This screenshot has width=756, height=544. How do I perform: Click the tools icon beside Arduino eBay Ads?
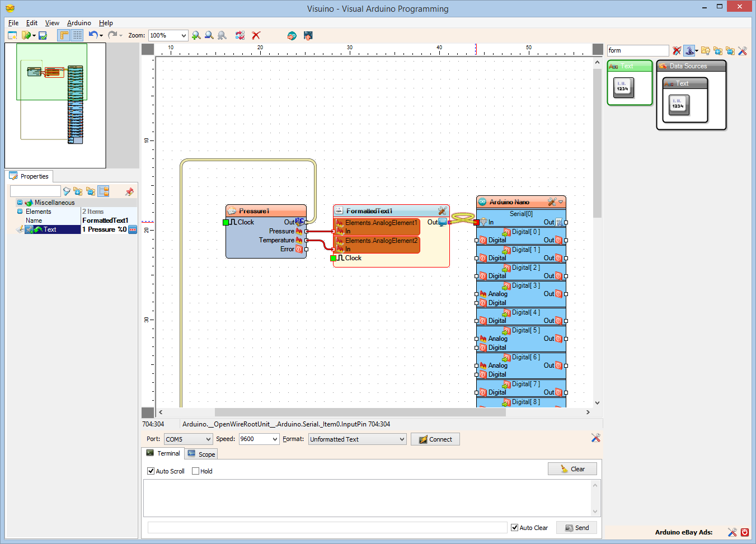(x=732, y=532)
